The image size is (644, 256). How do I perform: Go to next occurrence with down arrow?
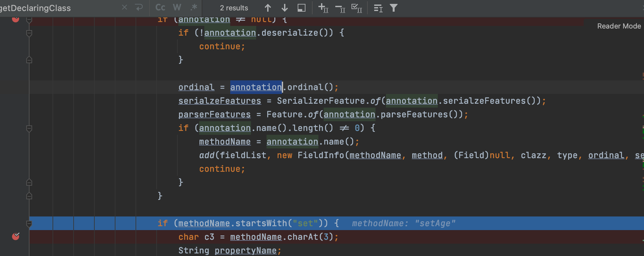coord(285,8)
